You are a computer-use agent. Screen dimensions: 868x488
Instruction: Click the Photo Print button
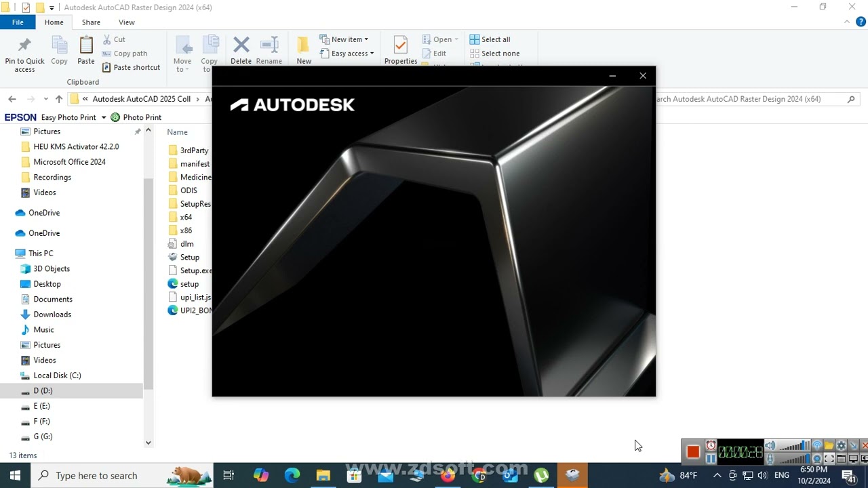tap(136, 117)
